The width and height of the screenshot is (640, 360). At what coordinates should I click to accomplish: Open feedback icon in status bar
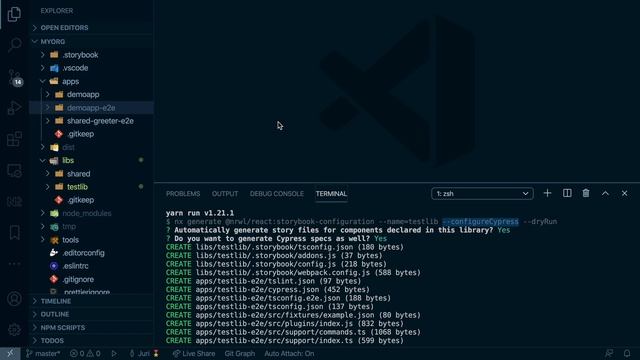[x=609, y=353]
